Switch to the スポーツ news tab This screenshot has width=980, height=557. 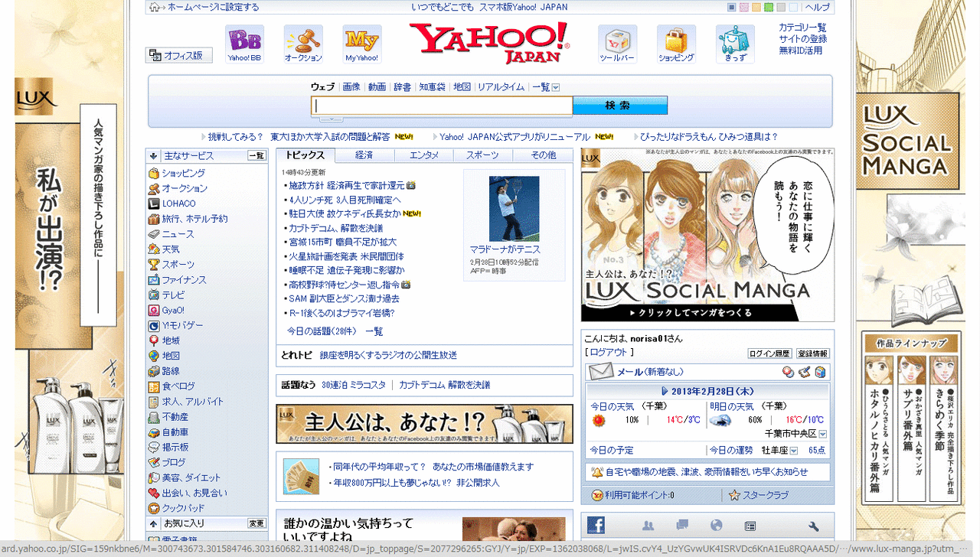483,155
